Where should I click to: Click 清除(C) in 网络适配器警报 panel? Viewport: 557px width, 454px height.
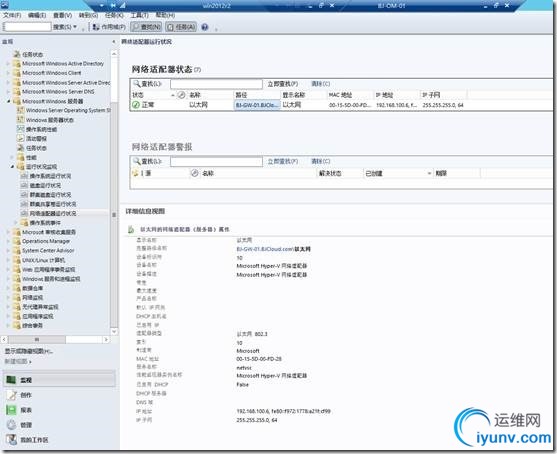pos(320,161)
